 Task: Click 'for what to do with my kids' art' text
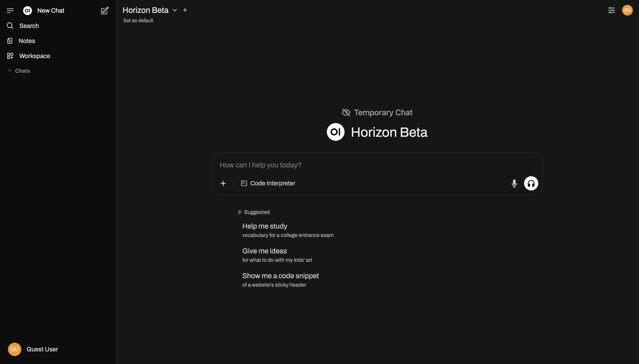277,260
